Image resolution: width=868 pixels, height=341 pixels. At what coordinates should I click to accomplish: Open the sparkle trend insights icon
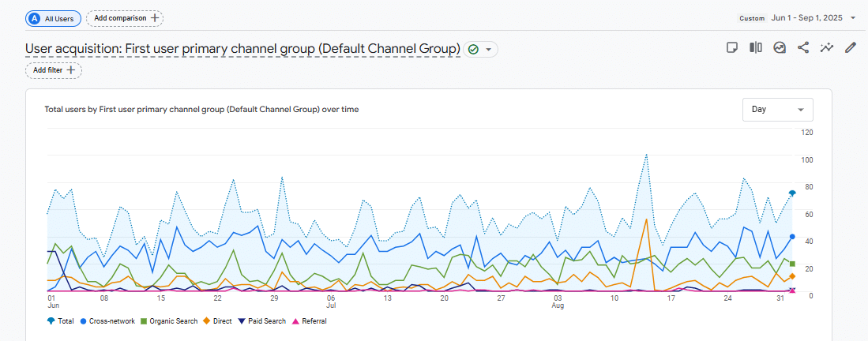pos(827,48)
